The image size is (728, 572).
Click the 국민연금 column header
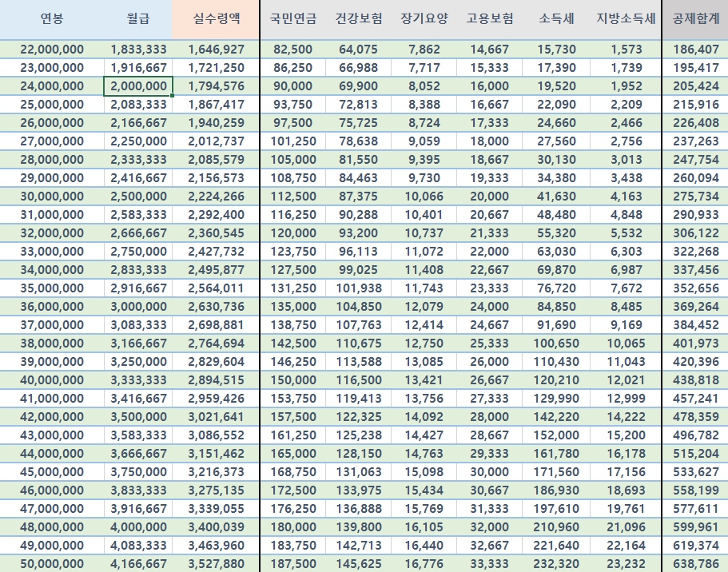click(293, 18)
